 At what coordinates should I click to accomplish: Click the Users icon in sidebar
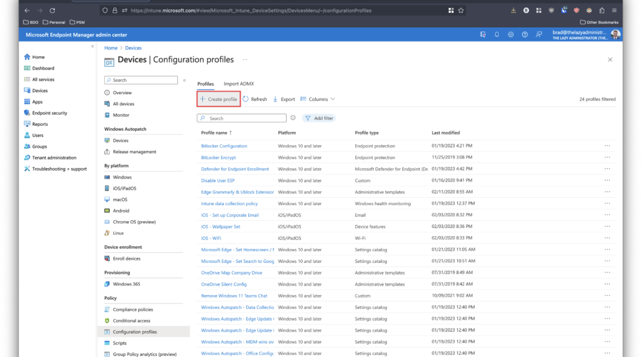(27, 135)
